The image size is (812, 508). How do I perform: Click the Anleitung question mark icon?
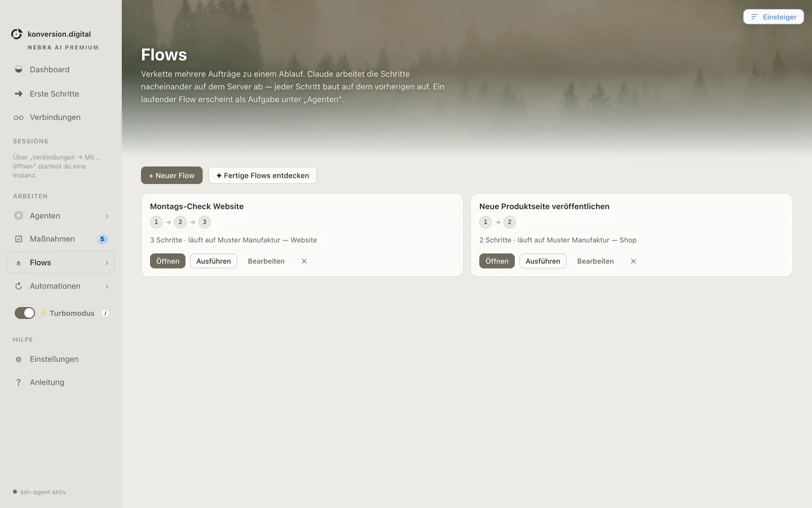click(19, 382)
